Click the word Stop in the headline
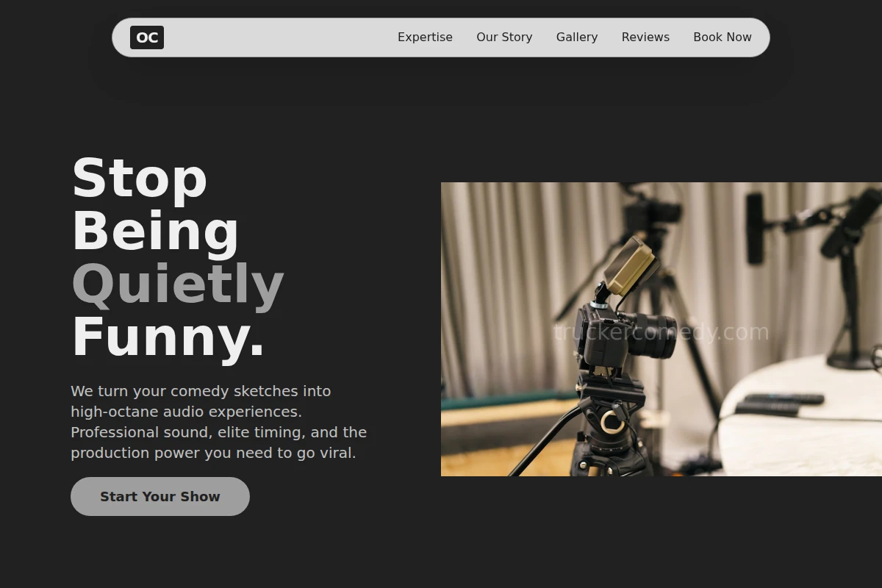Image resolution: width=882 pixels, height=588 pixels. tap(140, 179)
